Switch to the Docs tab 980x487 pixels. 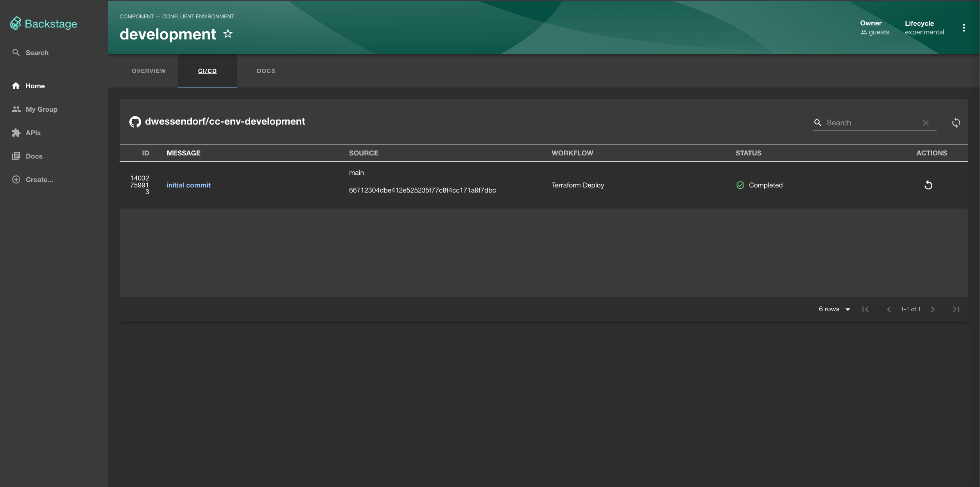[x=266, y=71]
